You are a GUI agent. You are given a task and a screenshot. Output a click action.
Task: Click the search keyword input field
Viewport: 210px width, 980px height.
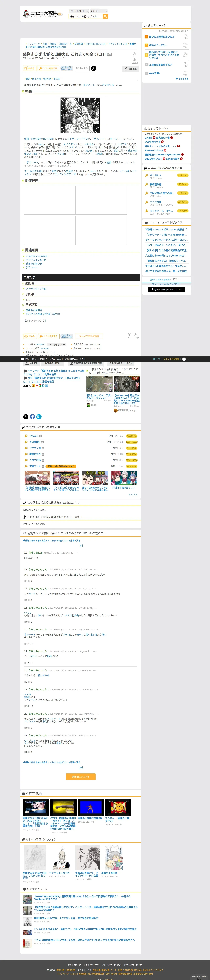pyautogui.click(x=85, y=16)
